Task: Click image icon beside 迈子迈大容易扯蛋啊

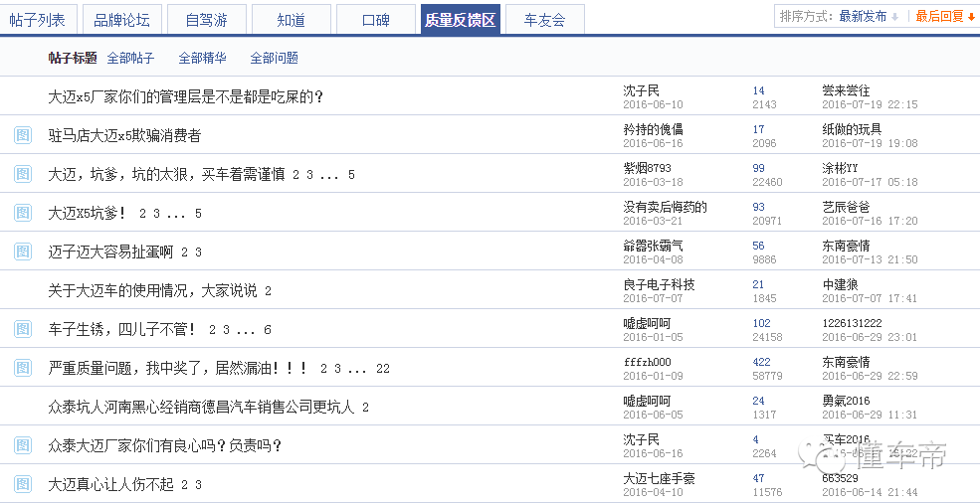Action: (x=23, y=252)
